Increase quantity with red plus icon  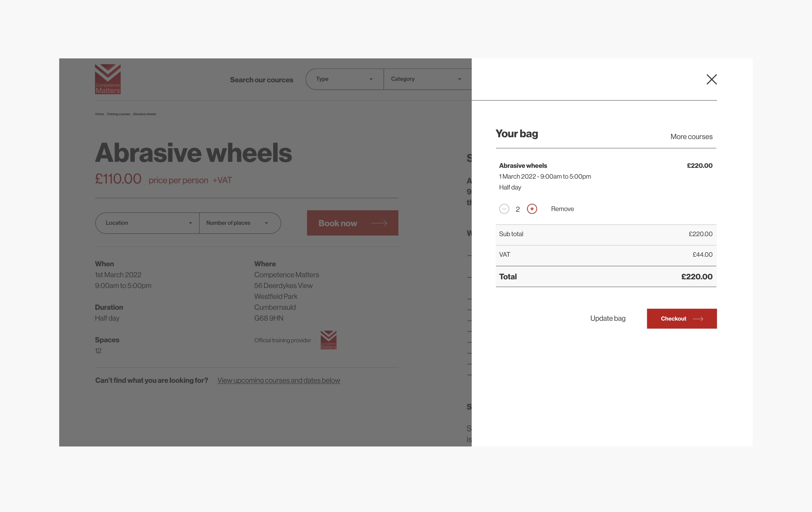coord(532,209)
